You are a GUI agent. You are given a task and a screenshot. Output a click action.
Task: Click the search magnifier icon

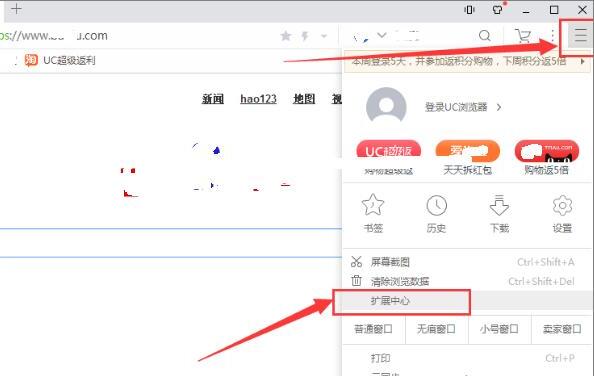pyautogui.click(x=485, y=36)
